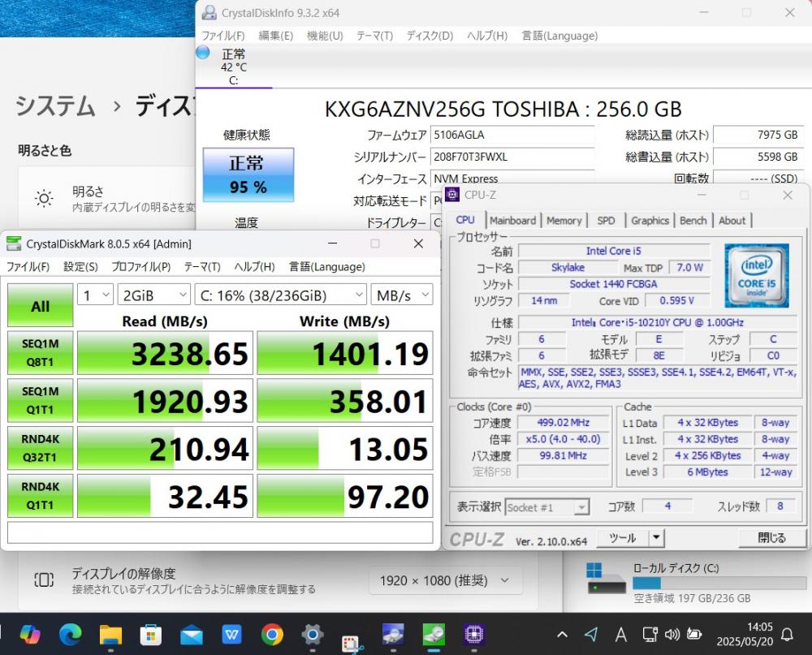812x655 pixels.
Task: Switch to the Memory tab in CPU-Z
Action: point(564,221)
